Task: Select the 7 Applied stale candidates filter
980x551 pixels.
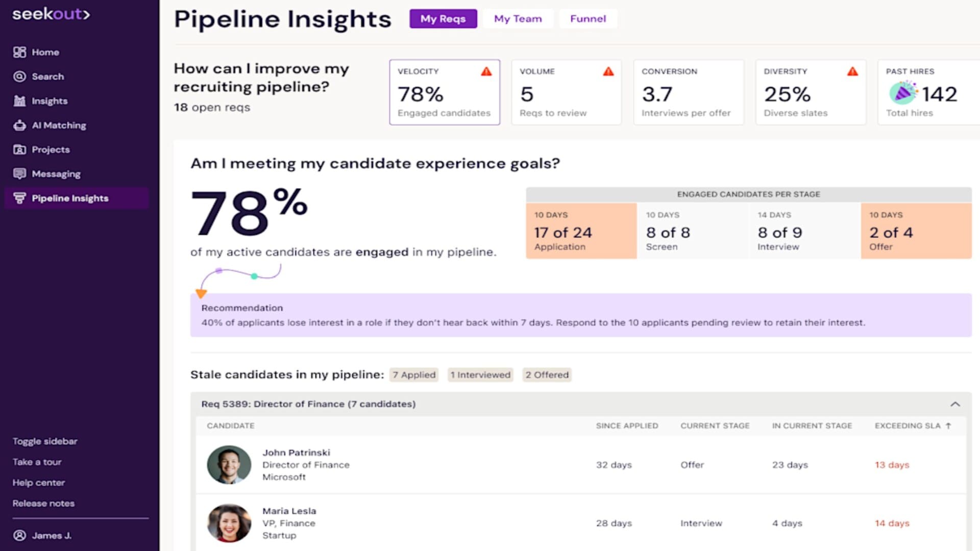Action: 413,375
